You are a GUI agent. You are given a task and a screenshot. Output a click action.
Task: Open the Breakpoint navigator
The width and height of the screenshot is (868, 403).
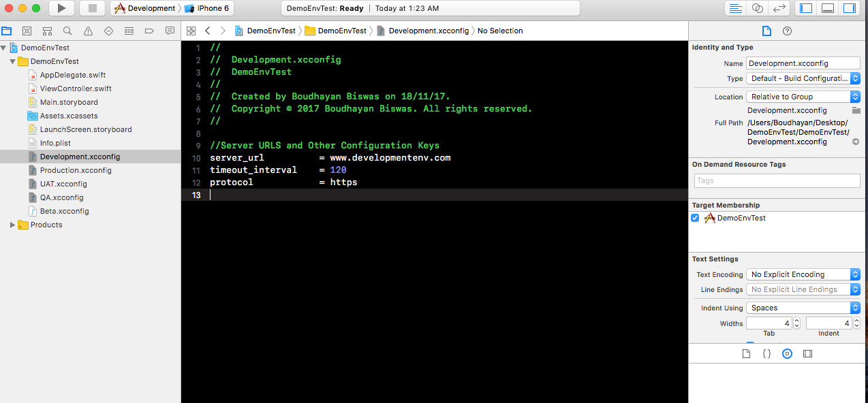point(149,31)
